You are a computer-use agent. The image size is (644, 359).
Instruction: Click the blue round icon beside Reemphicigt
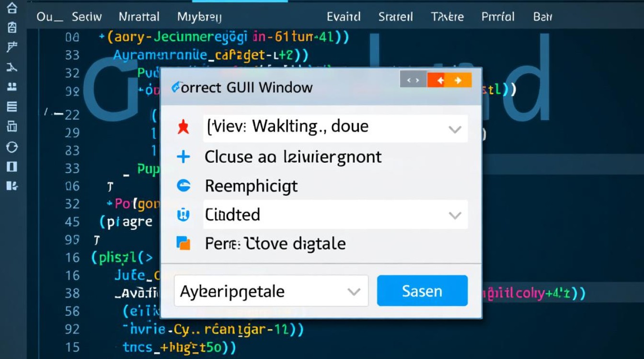point(184,186)
